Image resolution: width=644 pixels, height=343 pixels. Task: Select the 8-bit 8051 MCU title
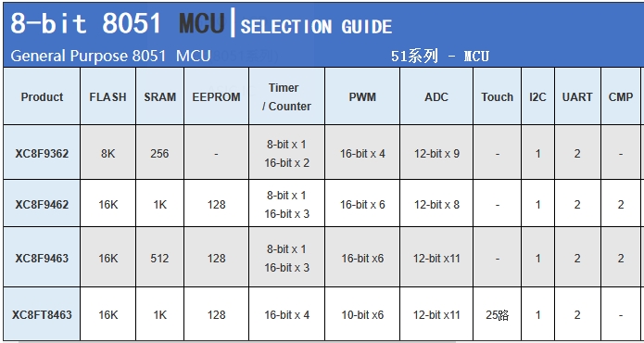click(118, 23)
